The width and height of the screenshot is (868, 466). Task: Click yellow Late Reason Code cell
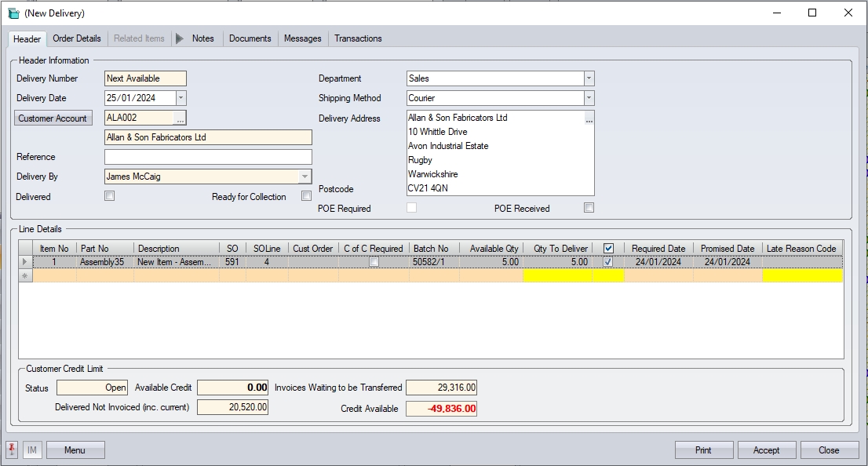pyautogui.click(x=801, y=275)
